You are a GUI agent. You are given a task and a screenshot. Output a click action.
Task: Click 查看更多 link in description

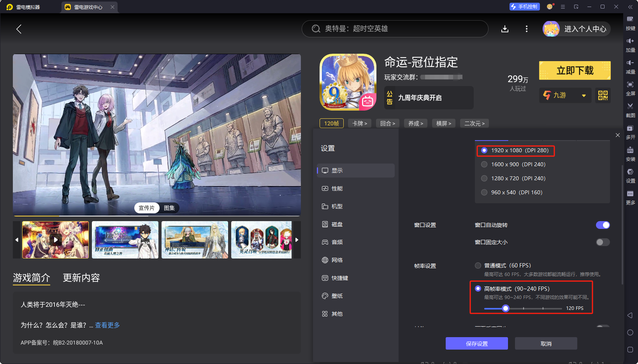107,325
